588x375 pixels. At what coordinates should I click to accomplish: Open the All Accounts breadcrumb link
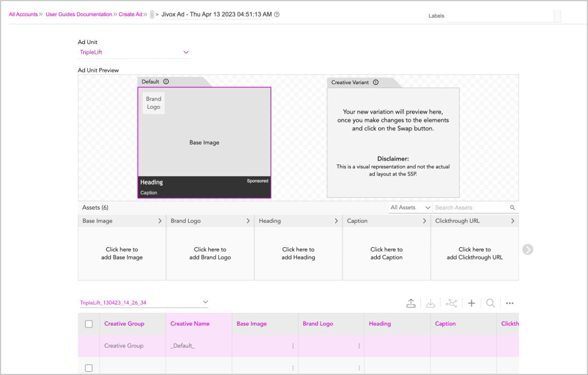pos(23,14)
